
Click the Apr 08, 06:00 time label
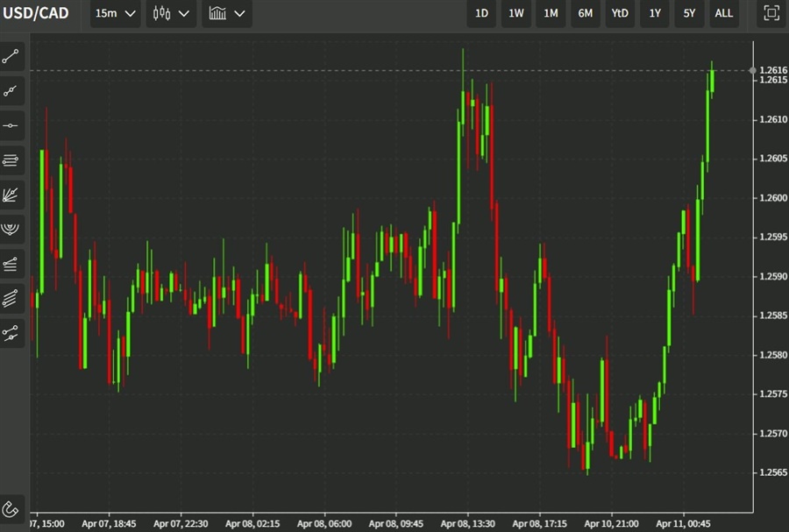pos(324,524)
